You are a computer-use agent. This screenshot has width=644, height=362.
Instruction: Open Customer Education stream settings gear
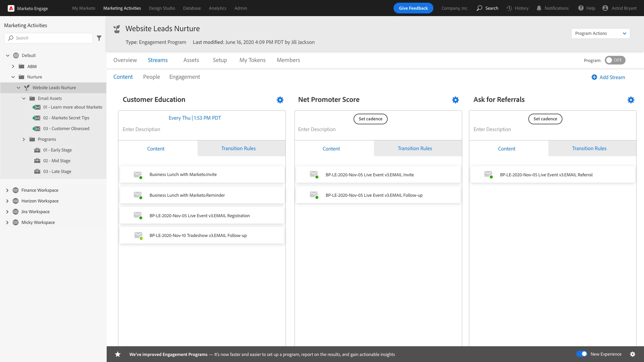(280, 100)
